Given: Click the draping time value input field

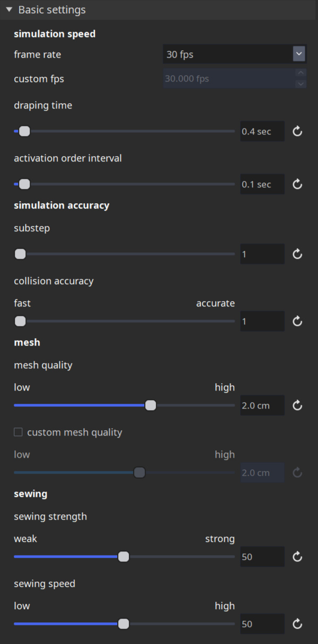Looking at the screenshot, I should click(x=262, y=131).
